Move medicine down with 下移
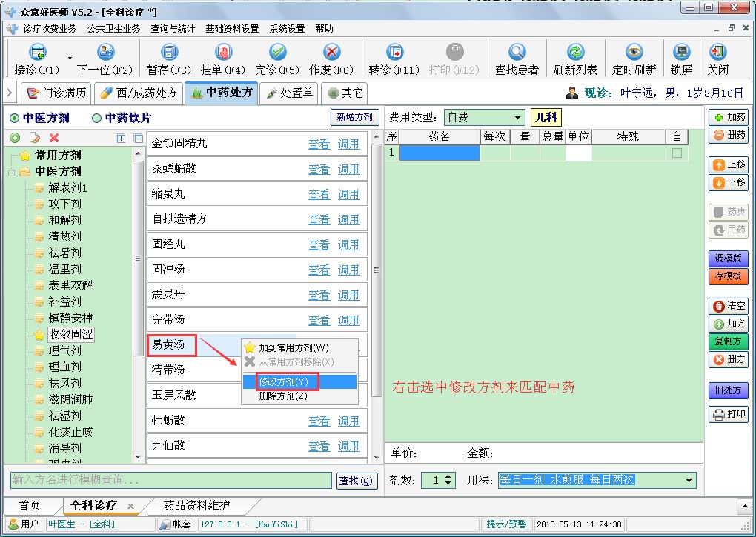Screen dimensions: 756x537 tap(728, 182)
